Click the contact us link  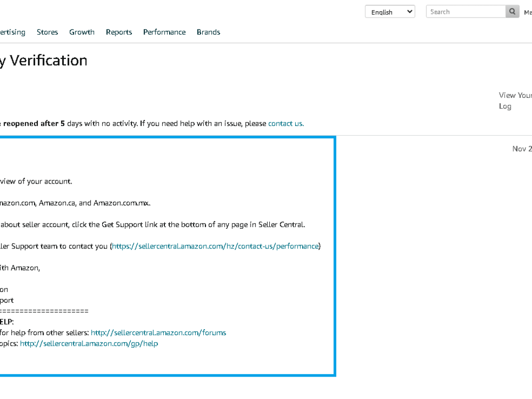pyautogui.click(x=285, y=123)
